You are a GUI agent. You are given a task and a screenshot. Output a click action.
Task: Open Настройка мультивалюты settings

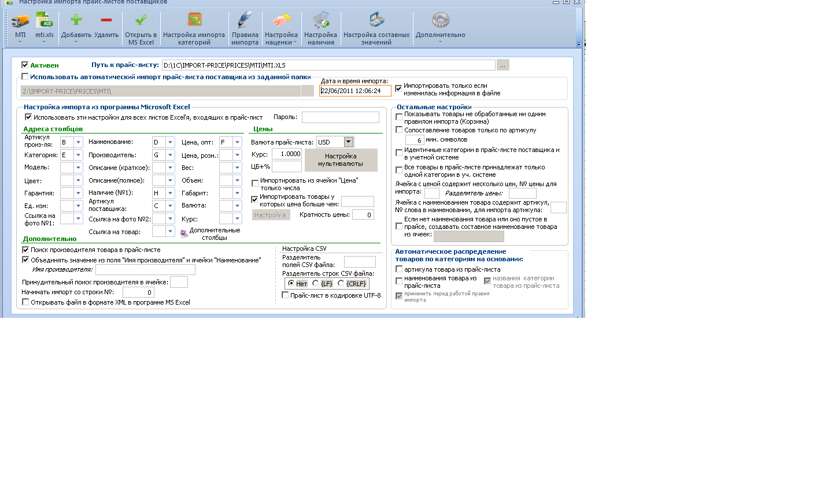(341, 160)
